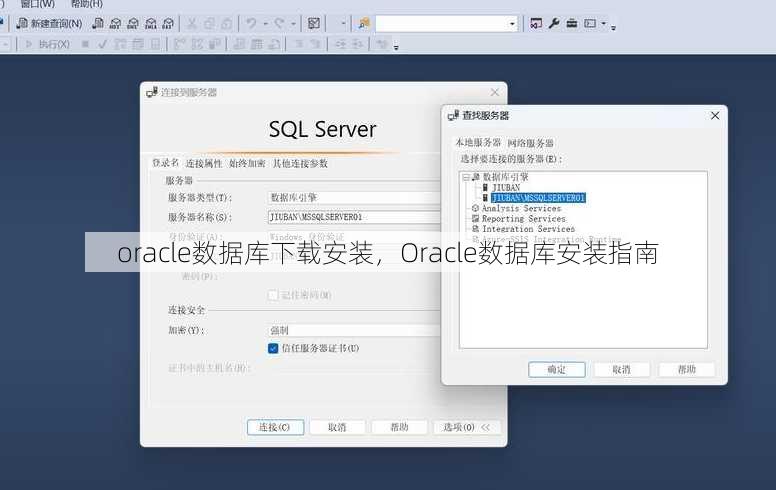Open the 加密(Y) dropdown
This screenshot has height=490, width=776.
pos(354,330)
